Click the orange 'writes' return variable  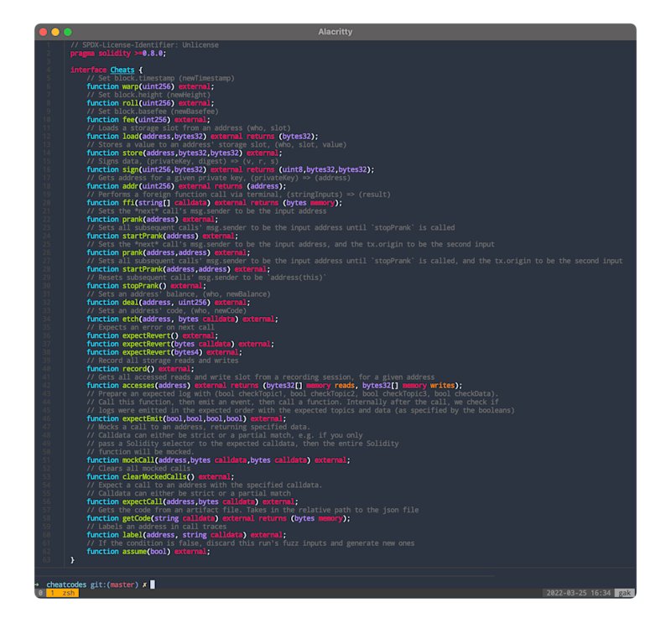[x=443, y=386]
